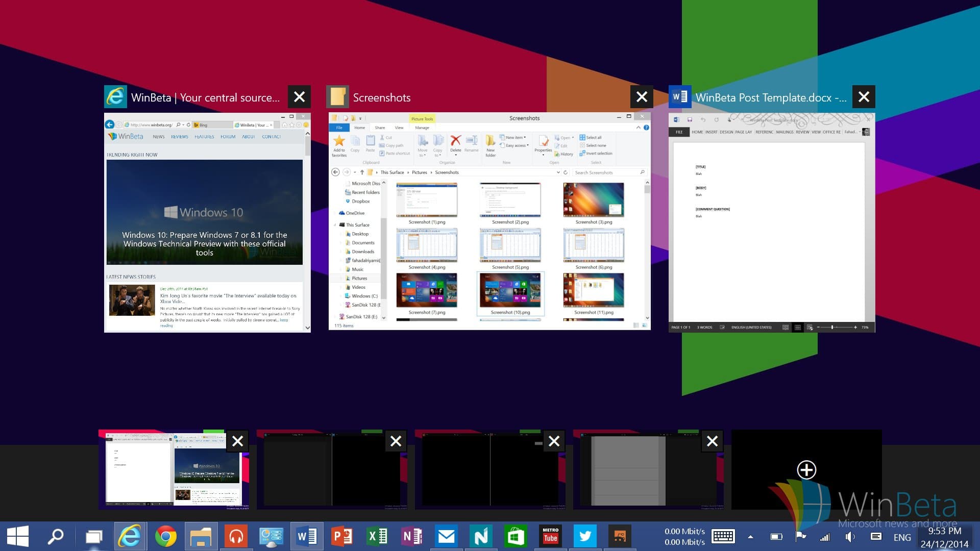The height and width of the screenshot is (551, 980).
Task: Switch to the View ribbon tab
Action: pos(399,128)
